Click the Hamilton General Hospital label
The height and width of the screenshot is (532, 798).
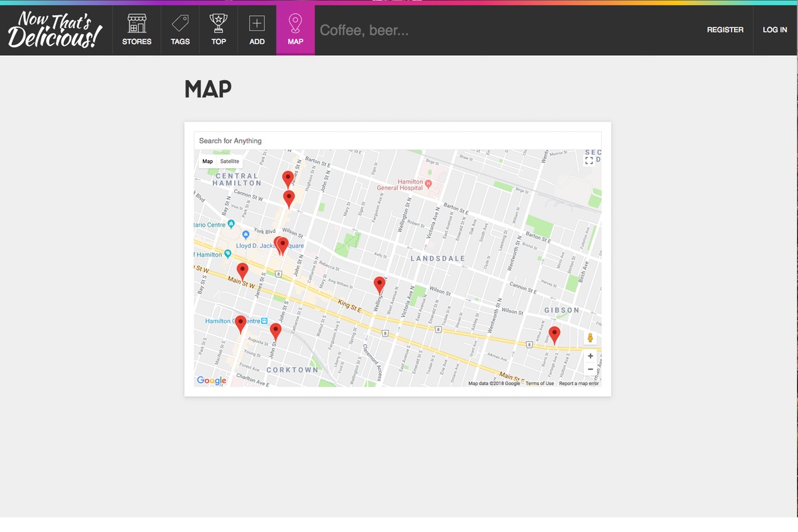click(400, 185)
